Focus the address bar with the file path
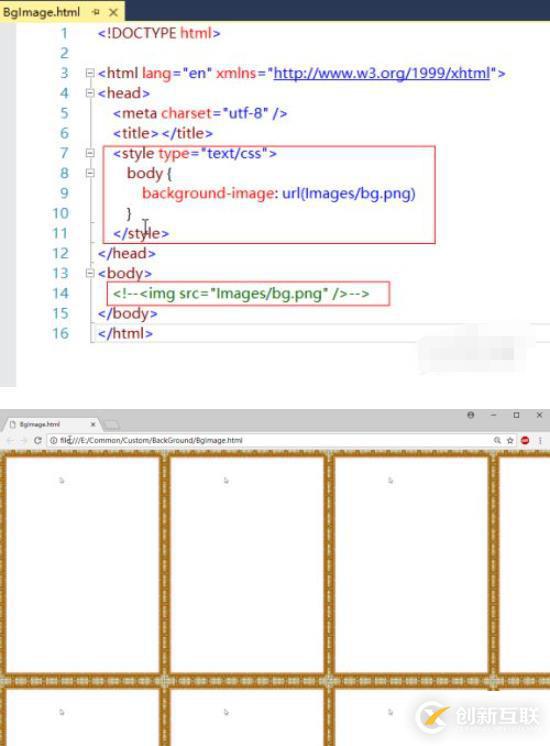Viewport: 550px width, 746px height. (x=271, y=440)
